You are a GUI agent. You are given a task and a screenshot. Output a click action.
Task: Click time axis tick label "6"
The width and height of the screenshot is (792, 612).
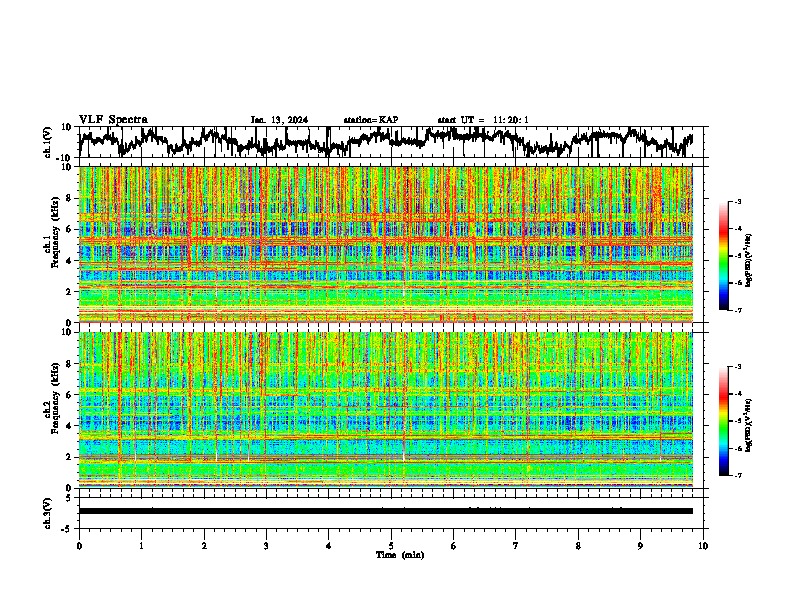[453, 546]
